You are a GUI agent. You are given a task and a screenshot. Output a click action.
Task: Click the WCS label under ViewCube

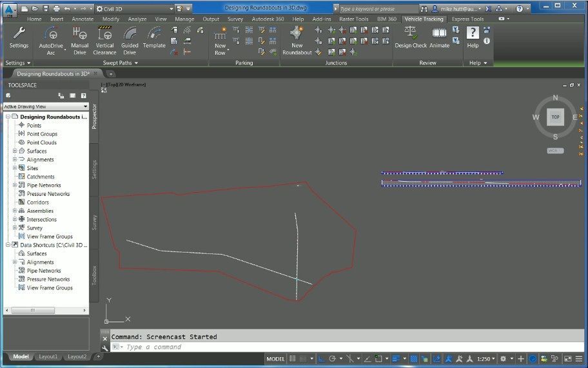[555, 151]
